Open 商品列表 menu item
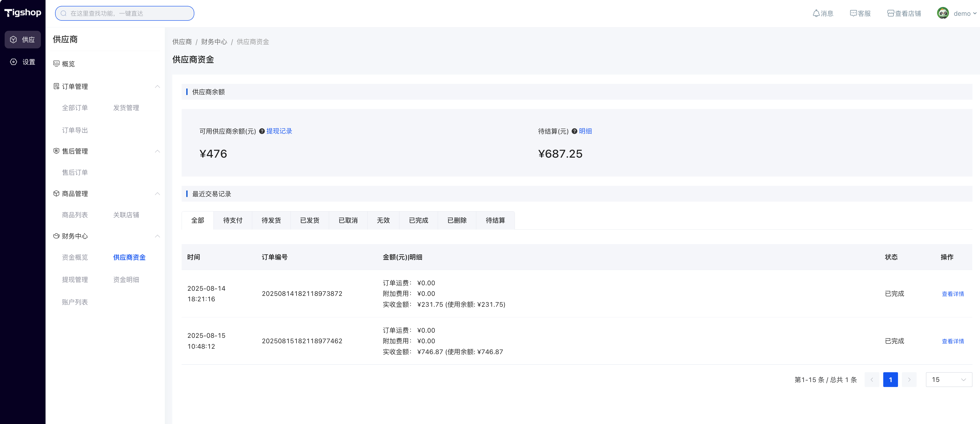The image size is (980, 424). pyautogui.click(x=75, y=215)
